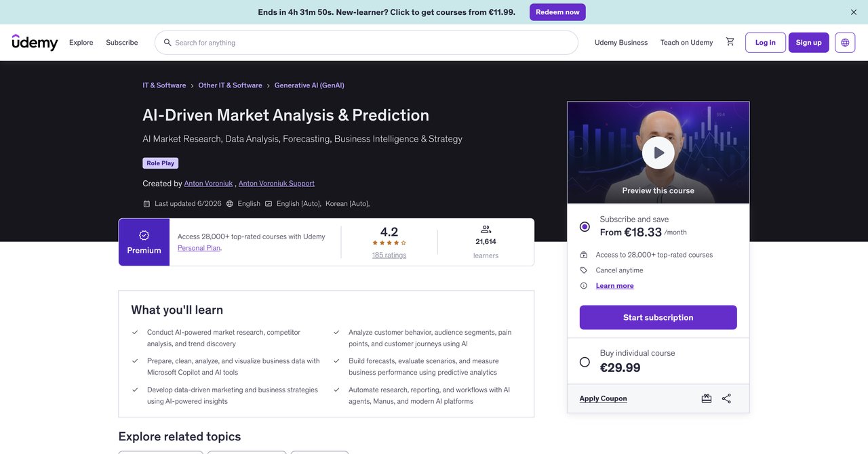Click the €29.99 course price
Screen dimensions: 868x454
tap(620, 368)
